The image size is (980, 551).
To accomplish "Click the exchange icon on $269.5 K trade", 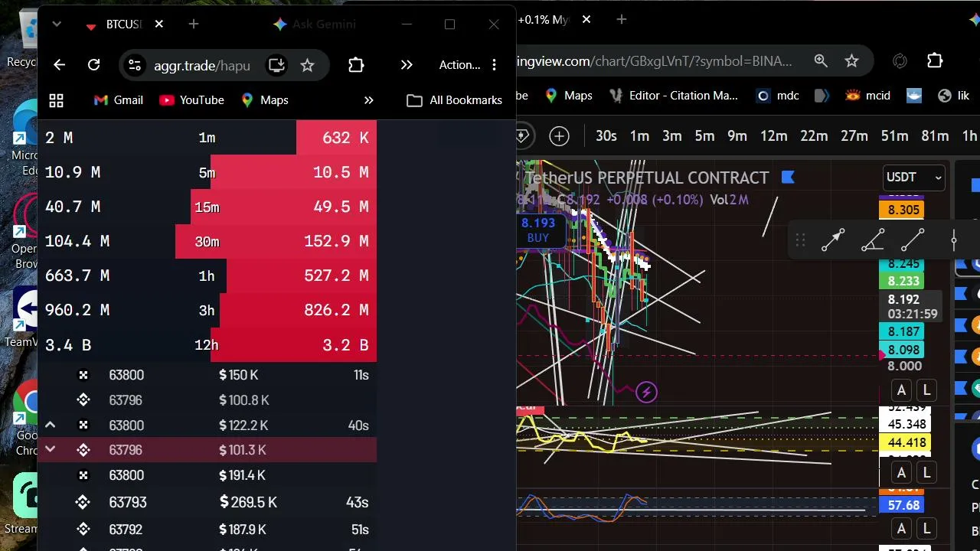I will tap(83, 503).
